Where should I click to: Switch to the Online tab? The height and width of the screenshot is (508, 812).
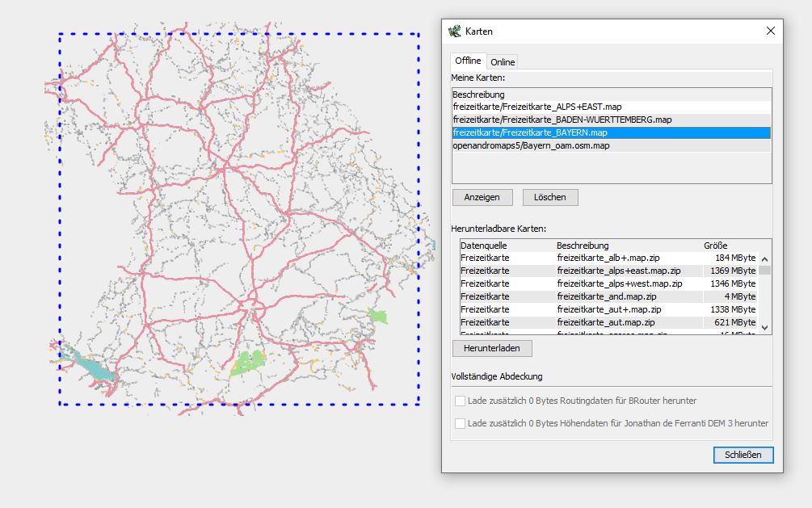click(x=503, y=62)
